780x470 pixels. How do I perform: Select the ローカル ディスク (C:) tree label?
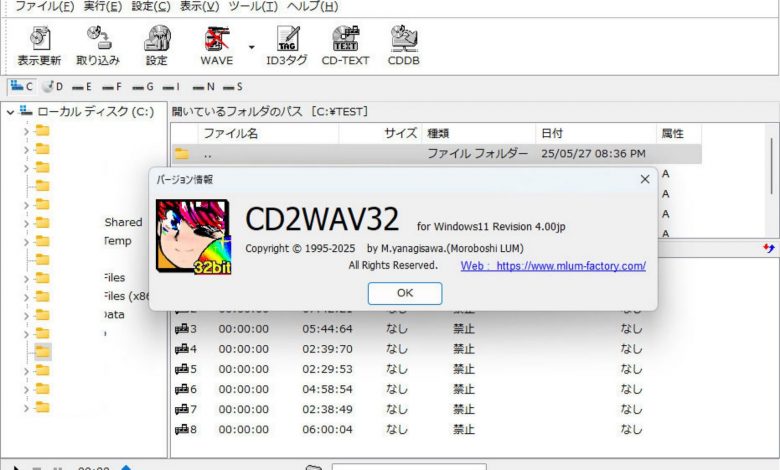tap(96, 112)
